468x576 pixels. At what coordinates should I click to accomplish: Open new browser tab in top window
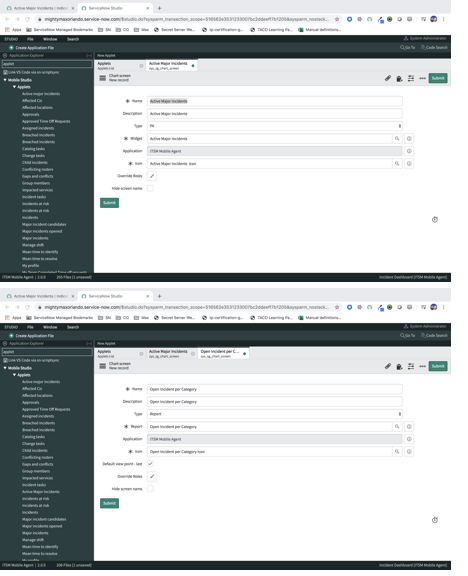tap(159, 8)
